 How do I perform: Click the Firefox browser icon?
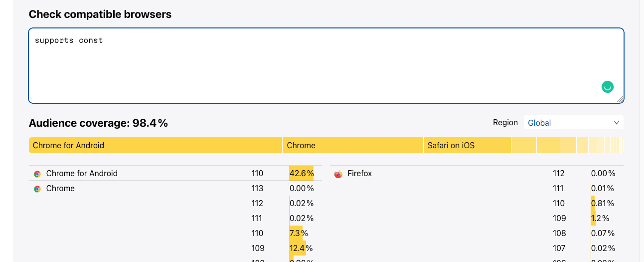click(x=338, y=174)
